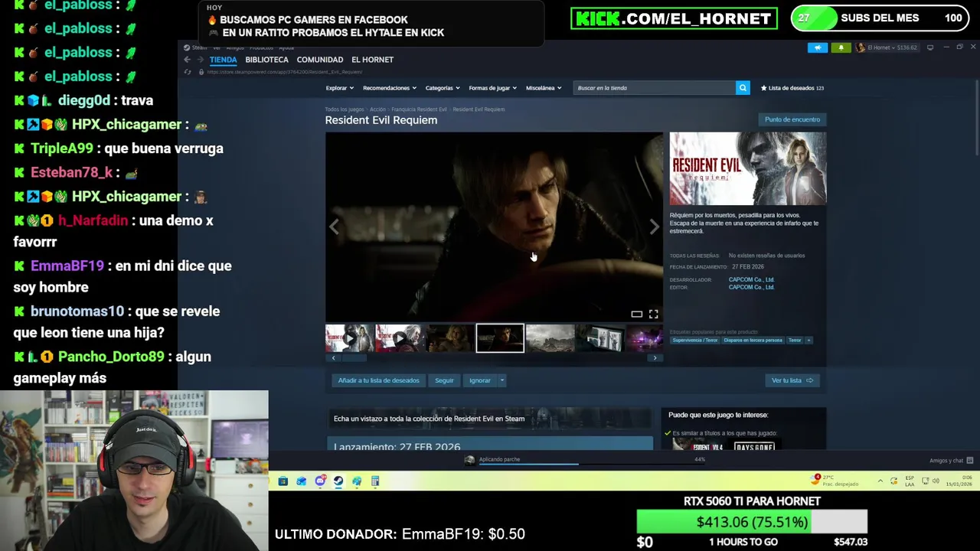The height and width of the screenshot is (551, 980).
Task: Click the ESP LAA language indicator
Action: coord(910,481)
